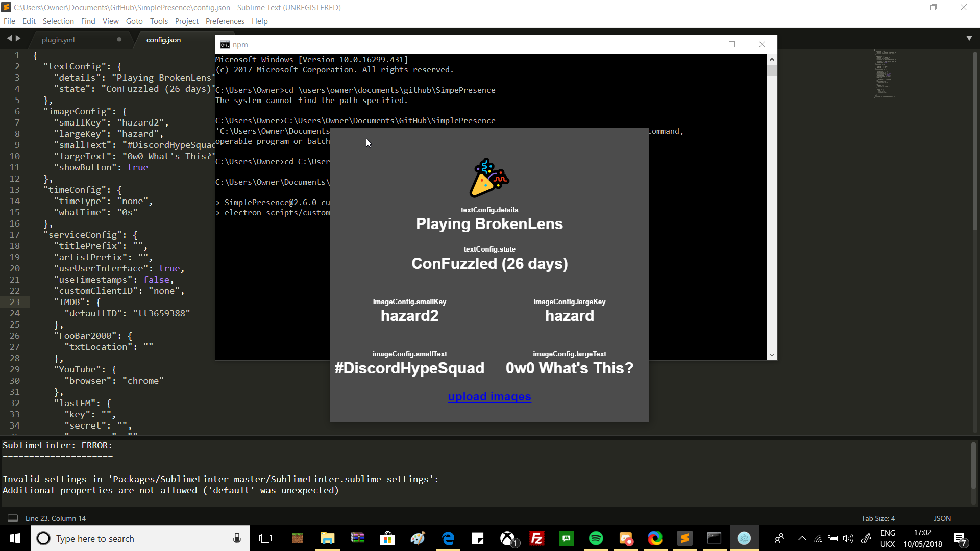Open the Action Center notifications

[960, 539]
